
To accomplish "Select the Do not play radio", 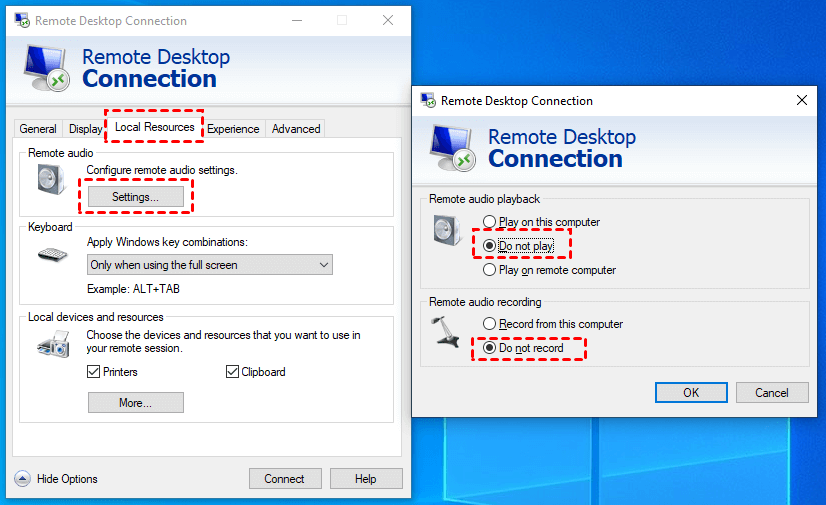I will [x=489, y=245].
